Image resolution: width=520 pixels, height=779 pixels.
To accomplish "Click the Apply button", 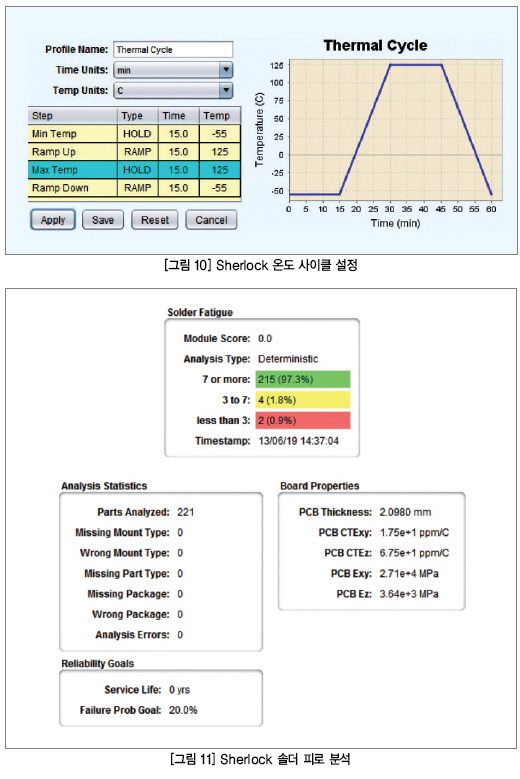I will tap(53, 220).
